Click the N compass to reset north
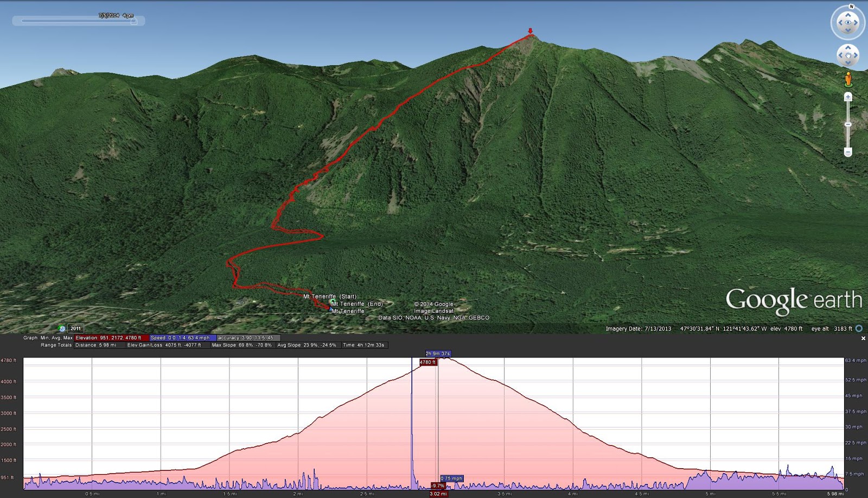Image resolution: width=868 pixels, height=498 pixels. click(852, 7)
